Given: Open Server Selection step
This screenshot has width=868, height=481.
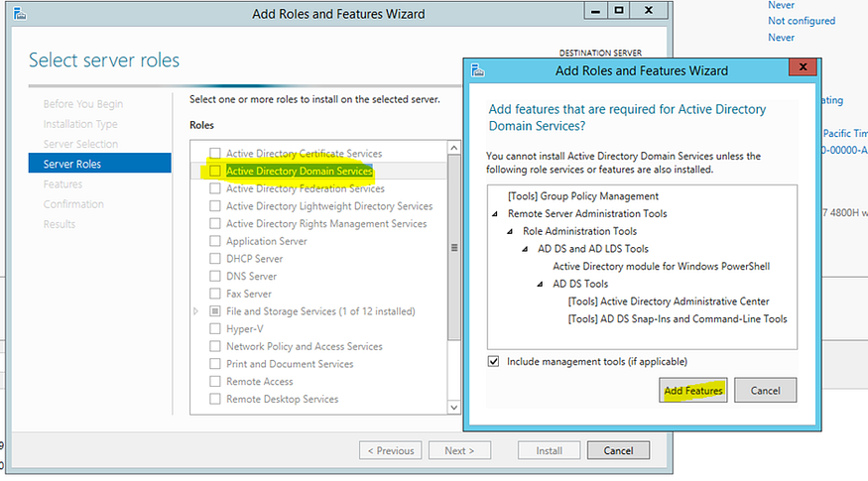Looking at the screenshot, I should [x=80, y=144].
